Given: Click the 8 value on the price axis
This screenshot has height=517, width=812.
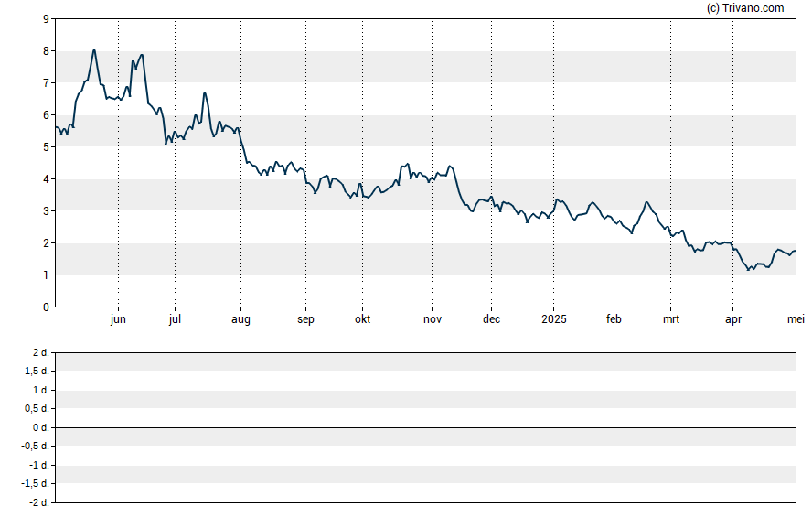Looking at the screenshot, I should pyautogui.click(x=46, y=50).
